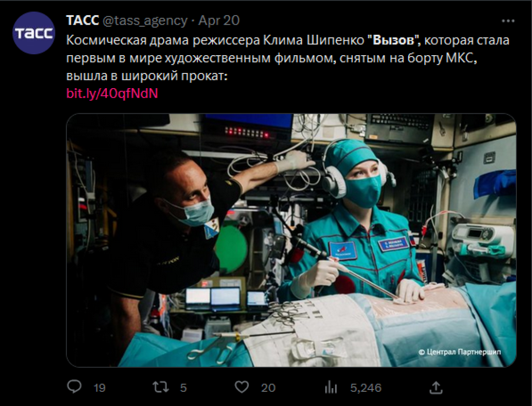Click the retweet arrows icon
Viewport: 532px width, 406px height.
pos(161,387)
